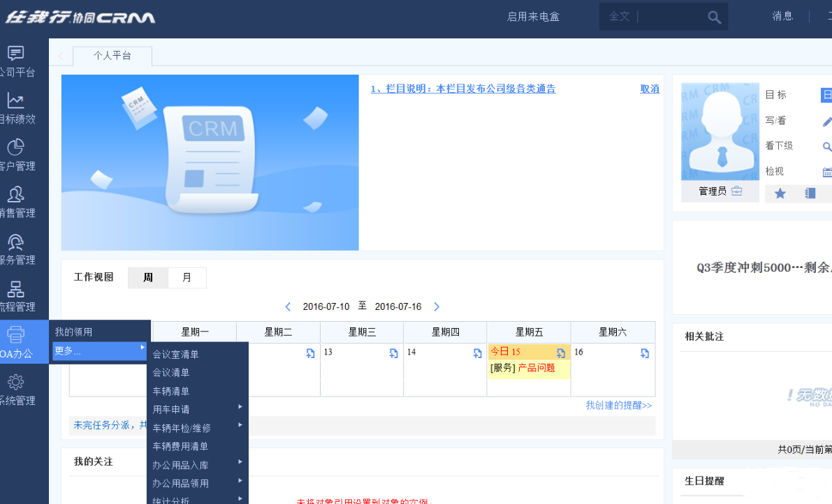Viewport: 832px width, 504px height.
Task: Select the 写/看 pencil icon
Action: pyautogui.click(x=827, y=121)
